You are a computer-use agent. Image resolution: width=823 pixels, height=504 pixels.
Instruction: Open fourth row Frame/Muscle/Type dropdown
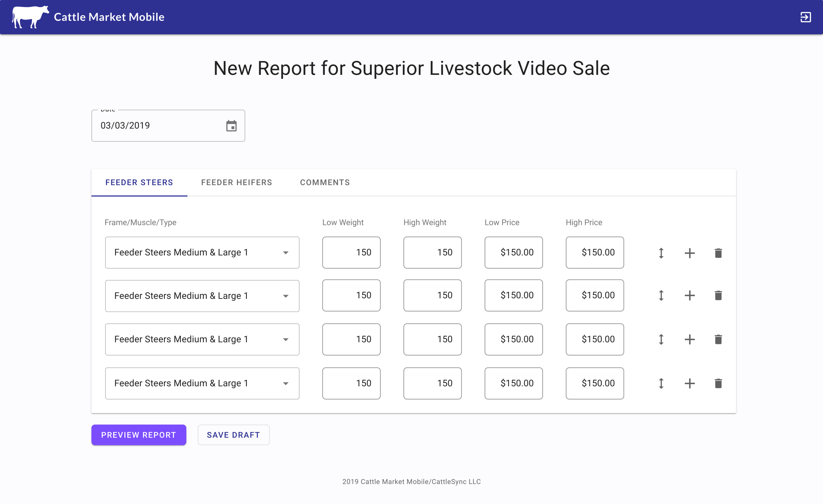click(x=202, y=383)
